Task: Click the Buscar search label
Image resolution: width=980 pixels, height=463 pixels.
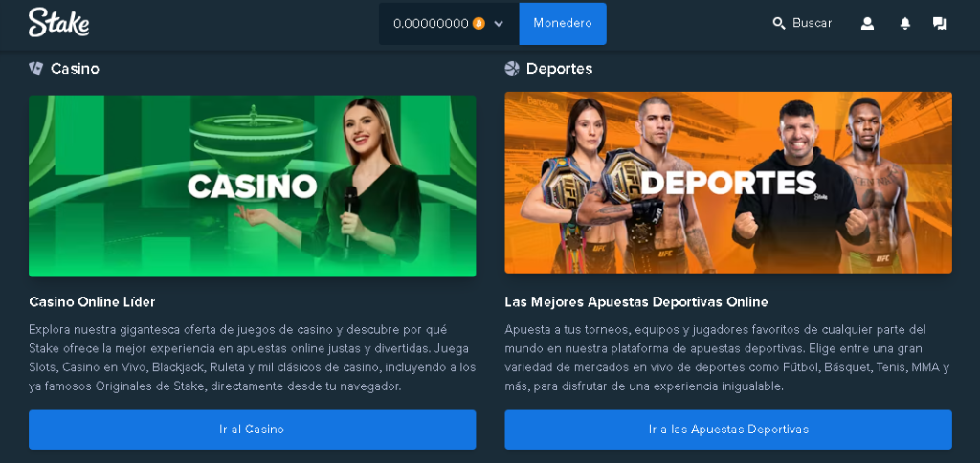Action: (812, 23)
